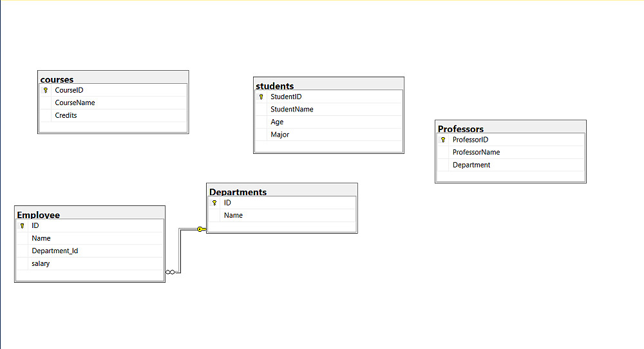Select the StudentName column row
The width and height of the screenshot is (644, 349).
[292, 109]
